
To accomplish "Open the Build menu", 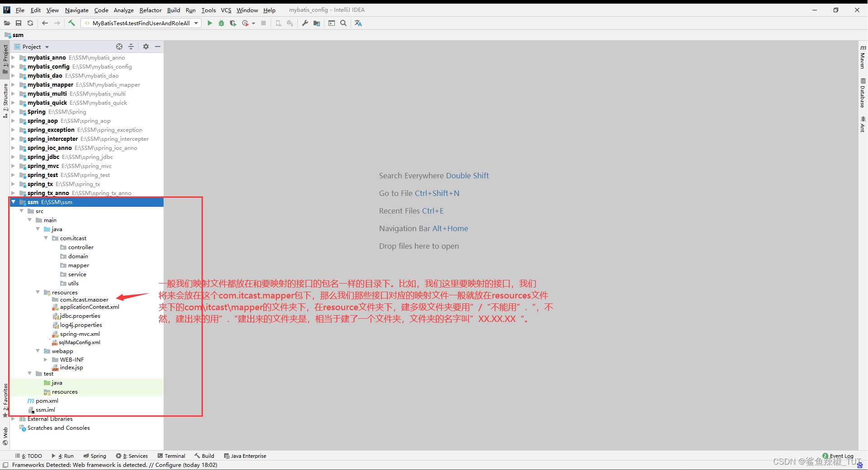I will [174, 10].
